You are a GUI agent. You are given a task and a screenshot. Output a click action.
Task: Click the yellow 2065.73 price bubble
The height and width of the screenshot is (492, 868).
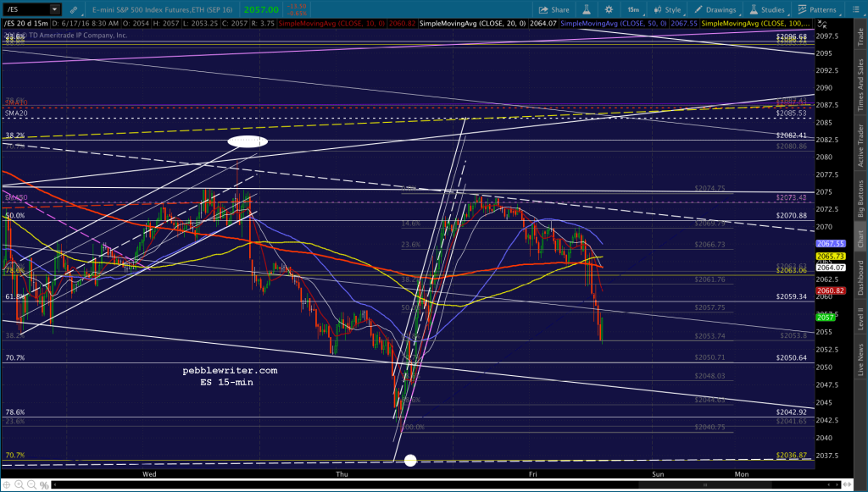click(x=830, y=257)
